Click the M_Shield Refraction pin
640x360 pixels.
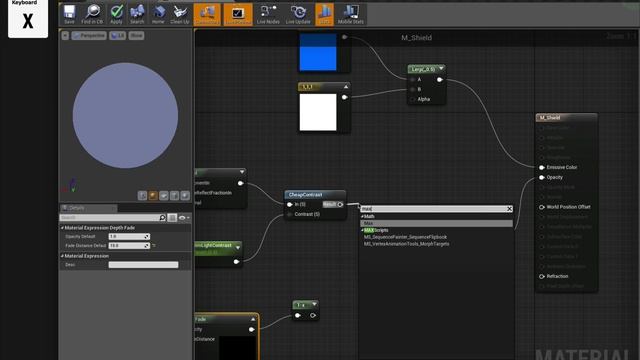(542, 276)
